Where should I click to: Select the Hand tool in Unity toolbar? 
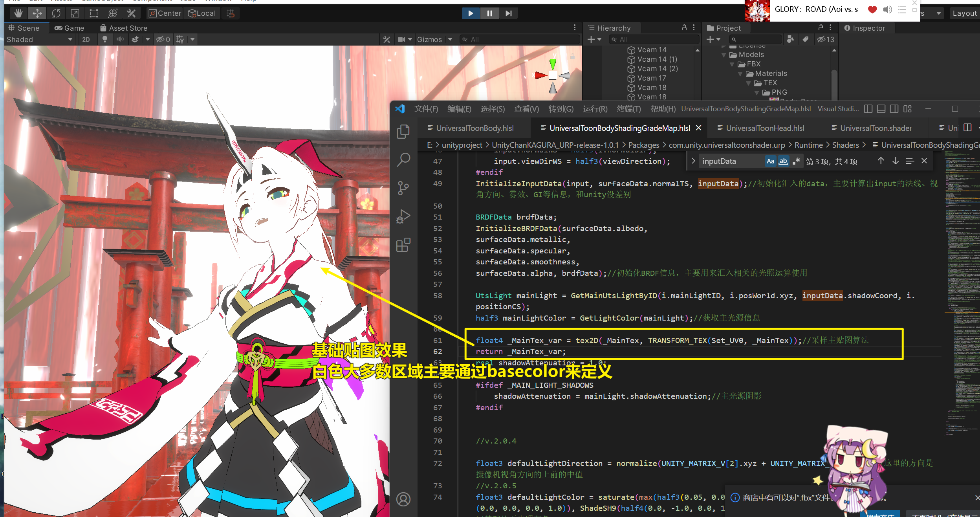point(18,13)
